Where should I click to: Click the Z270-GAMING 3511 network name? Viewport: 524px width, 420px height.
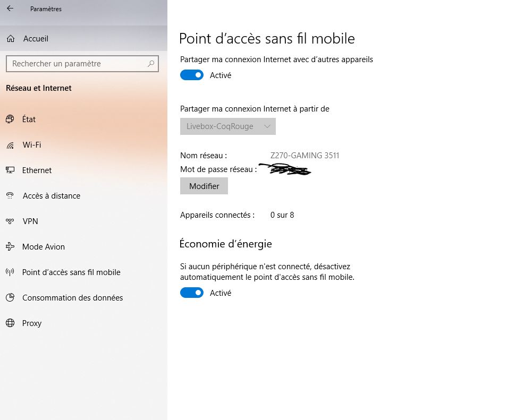coord(305,156)
